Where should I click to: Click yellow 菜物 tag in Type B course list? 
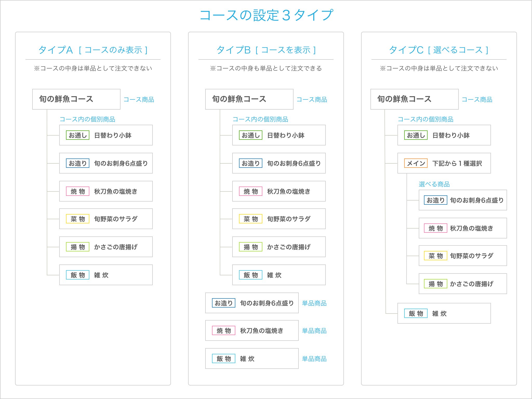pos(251,219)
